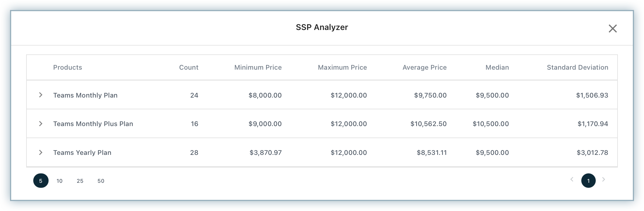Expand the Teams Yearly Plan row
Image resolution: width=644 pixels, height=211 pixels.
click(x=41, y=153)
